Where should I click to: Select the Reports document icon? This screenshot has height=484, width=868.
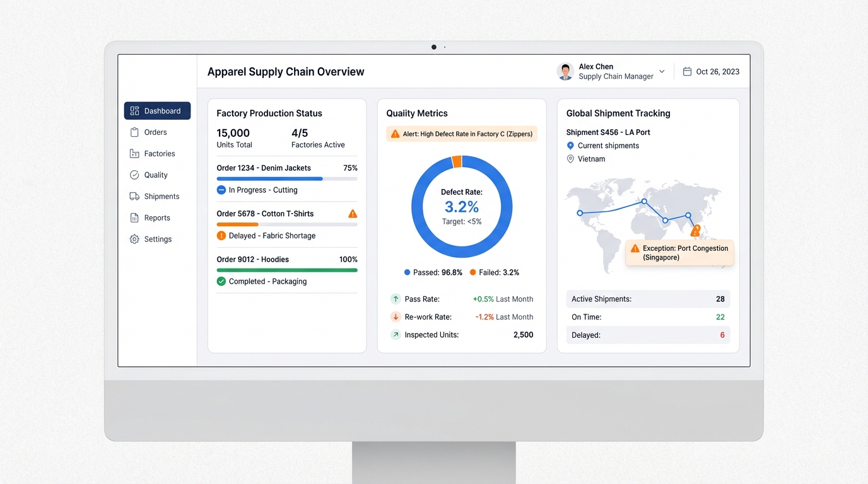point(134,217)
